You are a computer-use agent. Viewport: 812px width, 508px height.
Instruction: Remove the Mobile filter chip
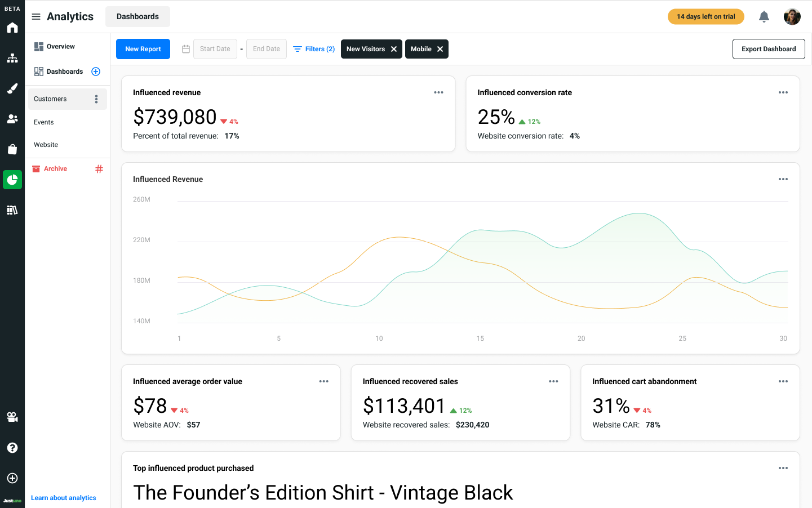pyautogui.click(x=440, y=49)
